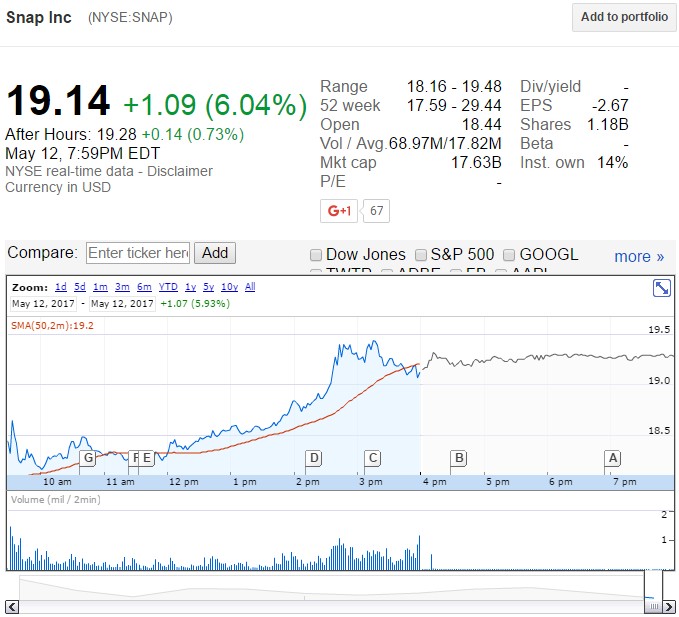Image resolution: width=679 pixels, height=617 pixels.
Task: Enable Dow Jones comparison checkbox
Action: [x=316, y=255]
